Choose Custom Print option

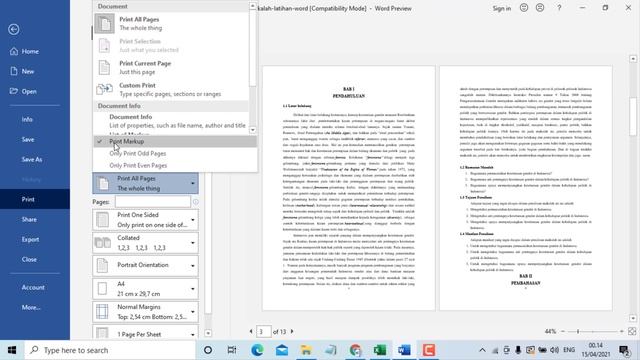point(171,89)
